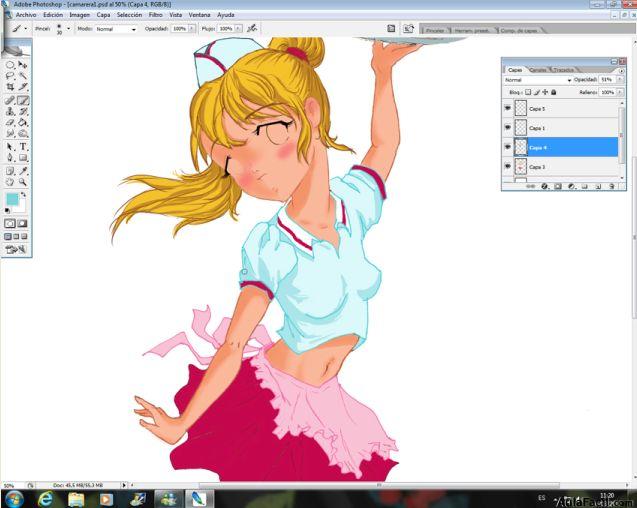
Task: Select the Blur tool
Action: click(10, 133)
